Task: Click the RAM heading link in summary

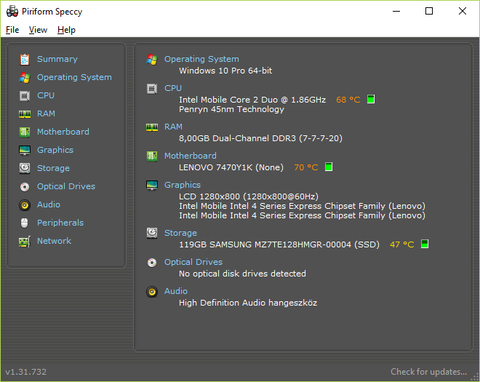Action: (x=173, y=127)
